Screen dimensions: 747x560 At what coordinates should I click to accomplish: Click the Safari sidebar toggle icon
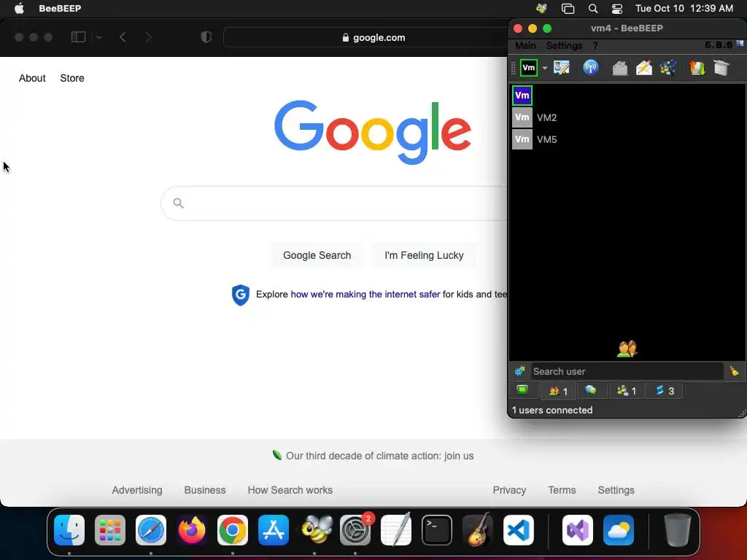(78, 37)
